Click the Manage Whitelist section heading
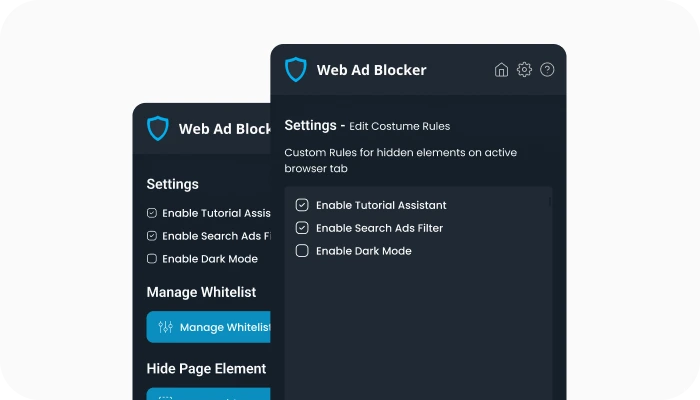 (x=201, y=292)
